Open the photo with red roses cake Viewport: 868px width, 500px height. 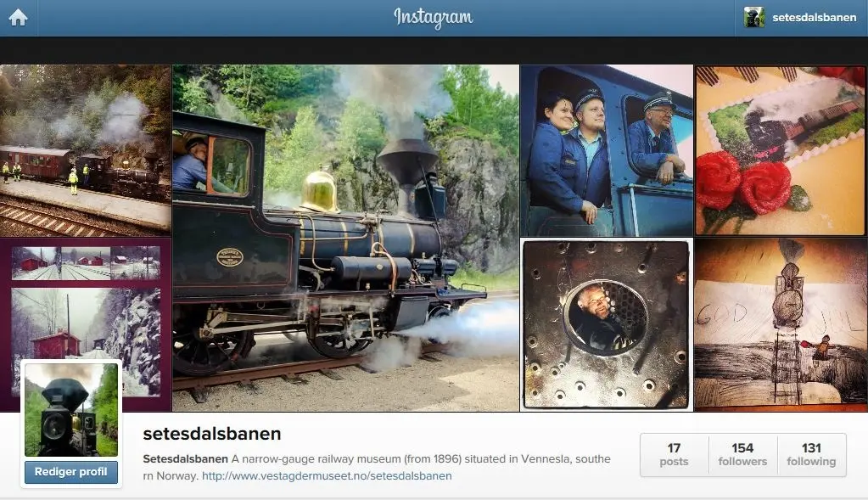[781, 150]
